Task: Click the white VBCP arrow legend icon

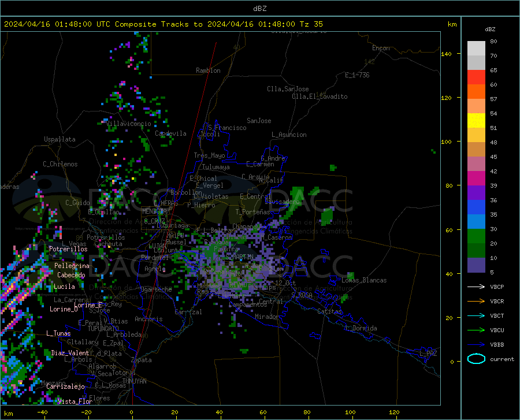Action: click(476, 287)
